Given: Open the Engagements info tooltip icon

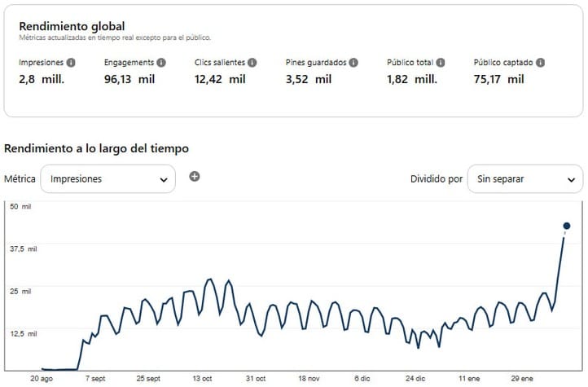Looking at the screenshot, I should pos(161,63).
